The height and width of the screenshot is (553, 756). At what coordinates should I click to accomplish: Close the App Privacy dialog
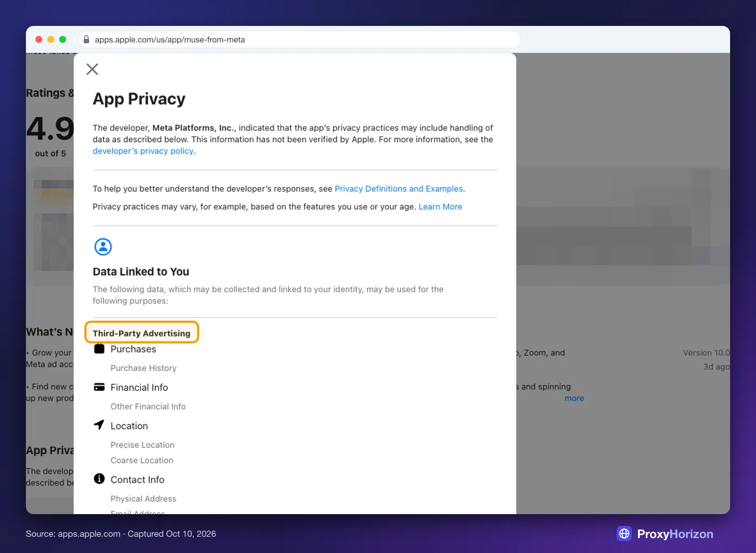92,69
